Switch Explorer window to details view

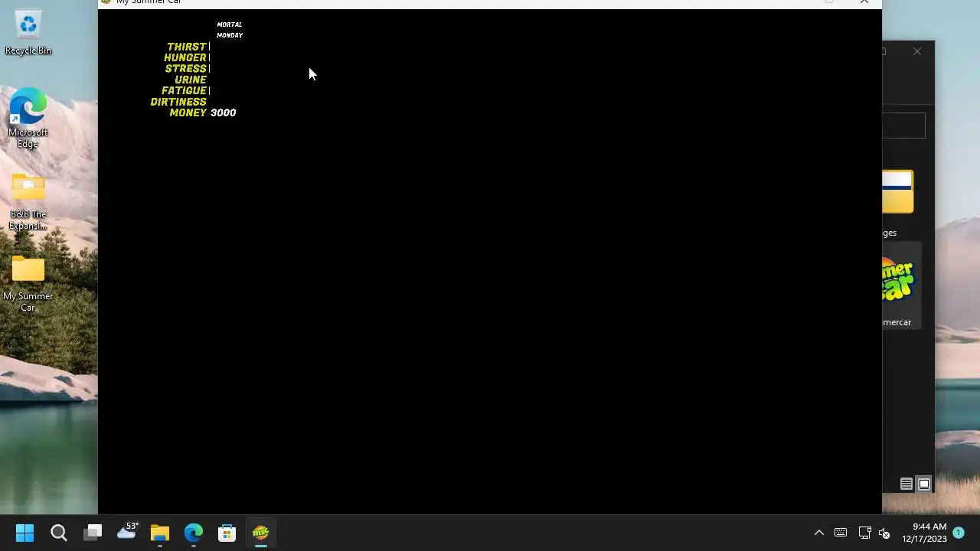(x=906, y=484)
